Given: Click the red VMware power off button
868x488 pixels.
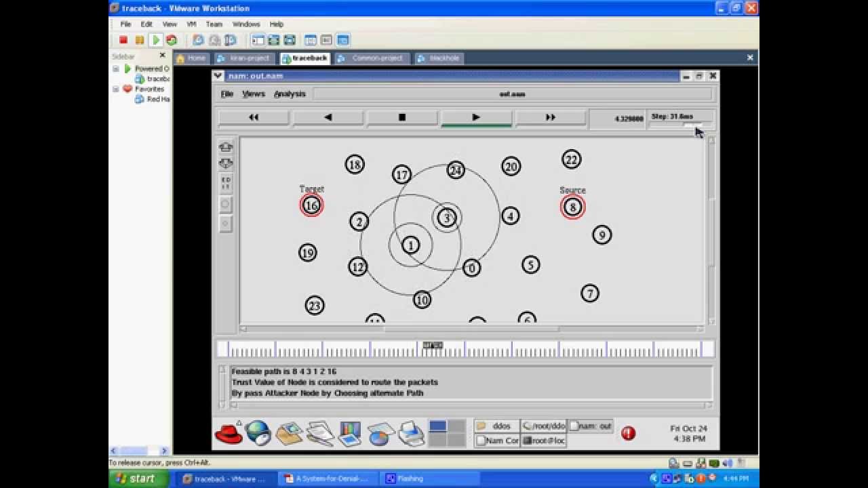Looking at the screenshot, I should pyautogui.click(x=123, y=41).
